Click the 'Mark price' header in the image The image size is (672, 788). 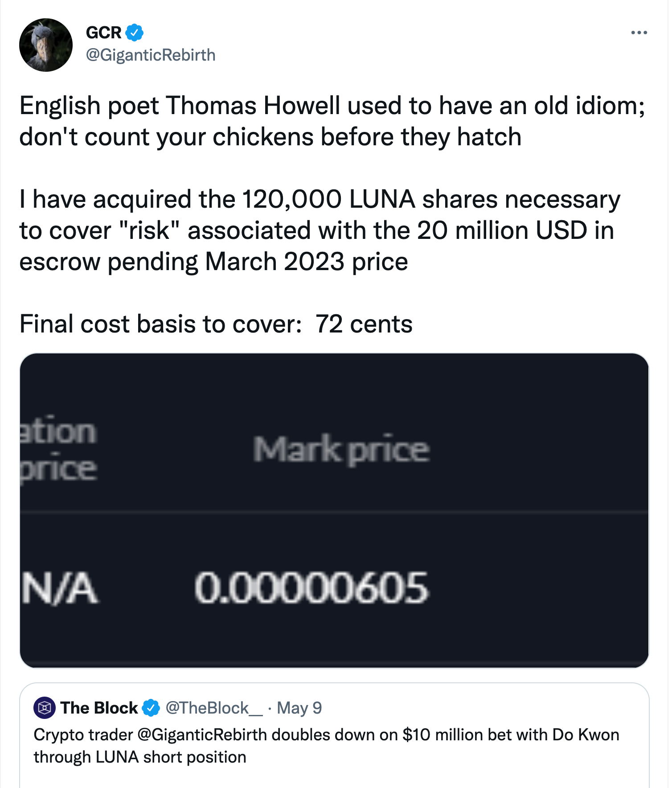pyautogui.click(x=341, y=449)
